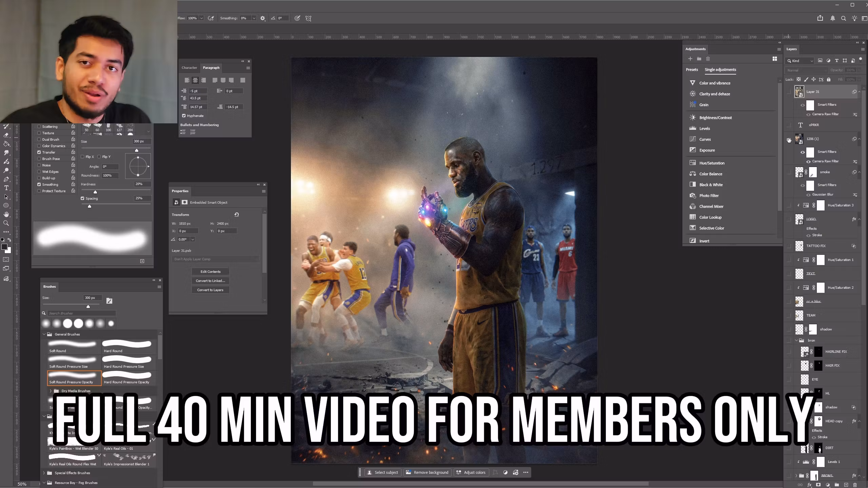Click the Edit Contents button
The width and height of the screenshot is (868, 488).
coord(210,271)
